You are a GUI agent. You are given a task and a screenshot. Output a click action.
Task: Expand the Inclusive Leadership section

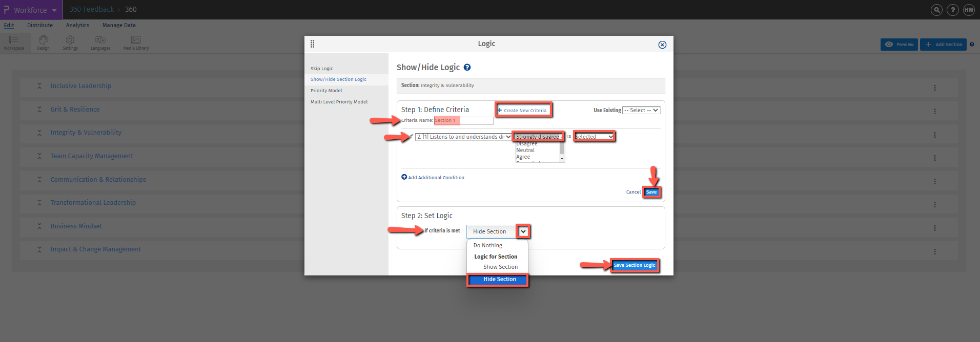(x=39, y=86)
